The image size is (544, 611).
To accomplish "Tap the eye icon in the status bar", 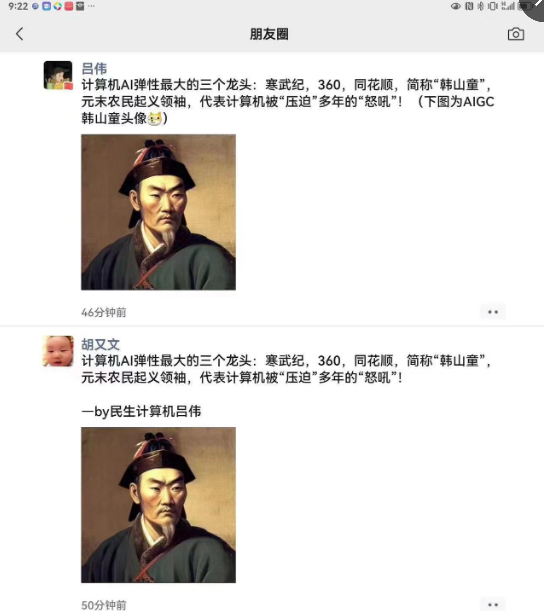I will 456,6.
